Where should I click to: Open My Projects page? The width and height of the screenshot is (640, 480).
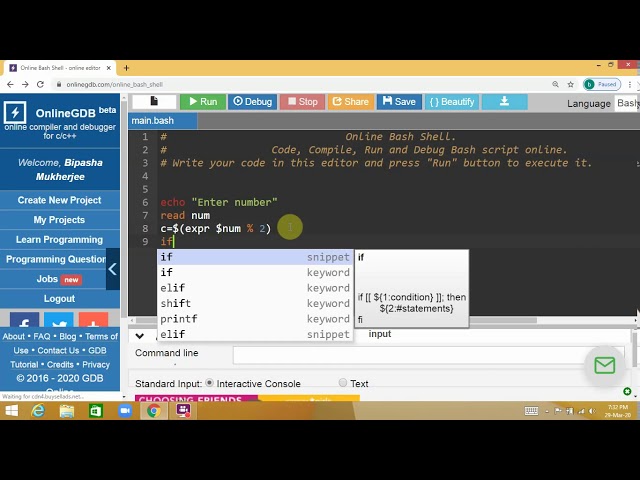tap(60, 220)
